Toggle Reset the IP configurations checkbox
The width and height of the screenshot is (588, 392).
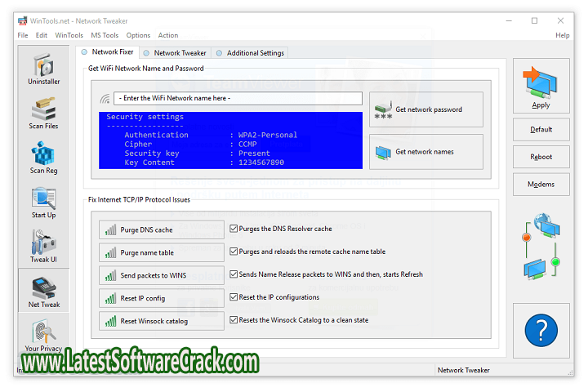tap(234, 297)
